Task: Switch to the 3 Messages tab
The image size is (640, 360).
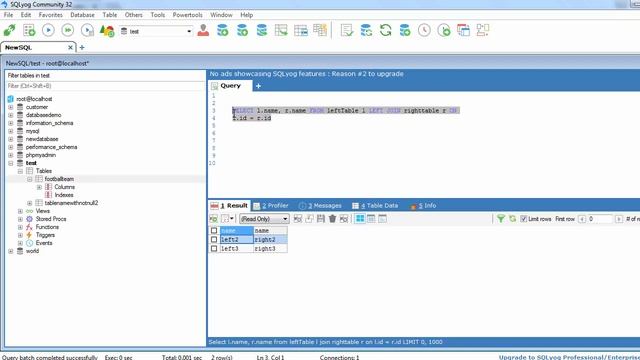Action: pos(320,206)
